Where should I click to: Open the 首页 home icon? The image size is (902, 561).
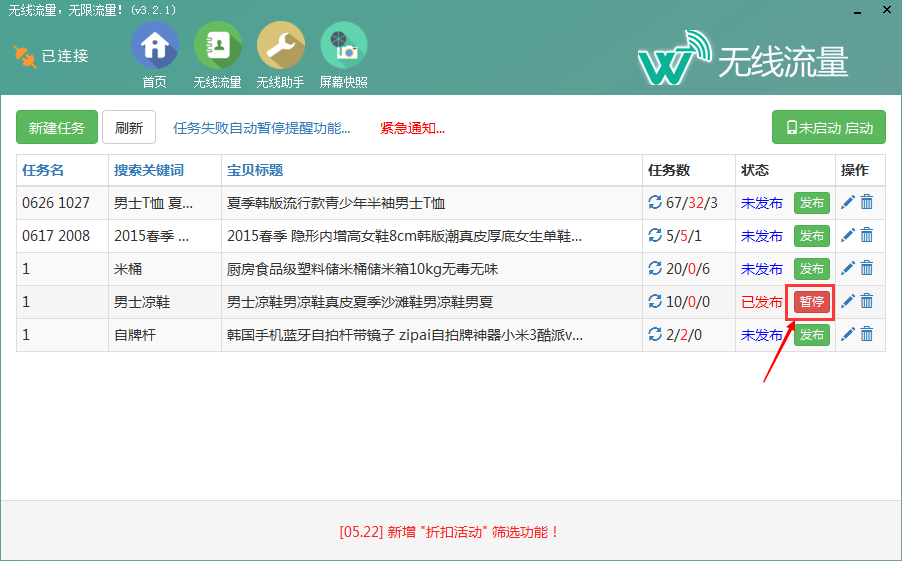[154, 45]
